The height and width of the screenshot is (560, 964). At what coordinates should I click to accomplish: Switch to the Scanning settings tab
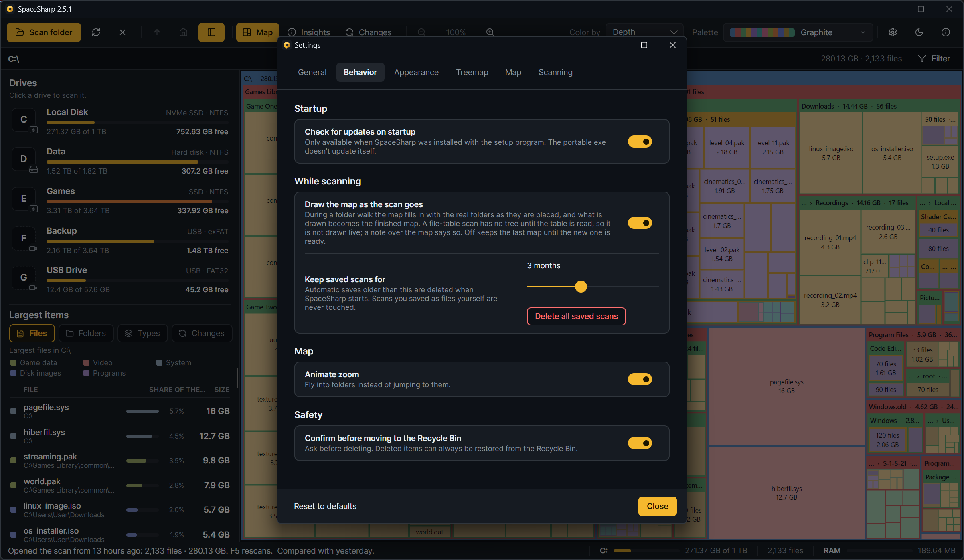click(555, 72)
